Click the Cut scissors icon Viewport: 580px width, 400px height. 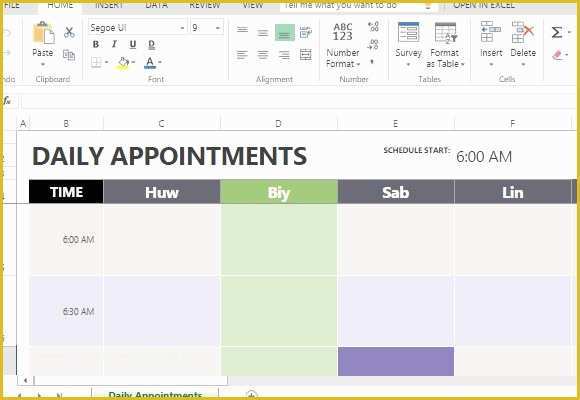click(69, 33)
